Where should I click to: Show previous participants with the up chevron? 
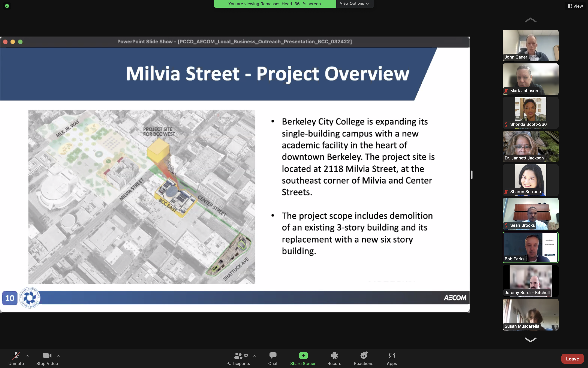point(530,20)
